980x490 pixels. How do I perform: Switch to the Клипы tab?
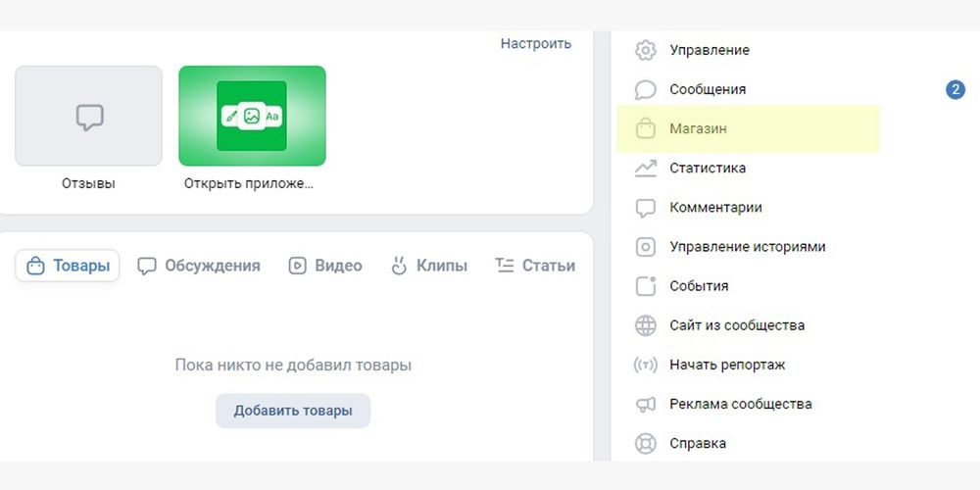click(429, 266)
